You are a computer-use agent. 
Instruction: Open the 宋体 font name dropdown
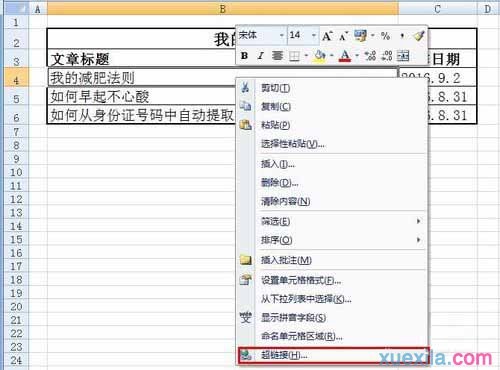pyautogui.click(x=282, y=35)
